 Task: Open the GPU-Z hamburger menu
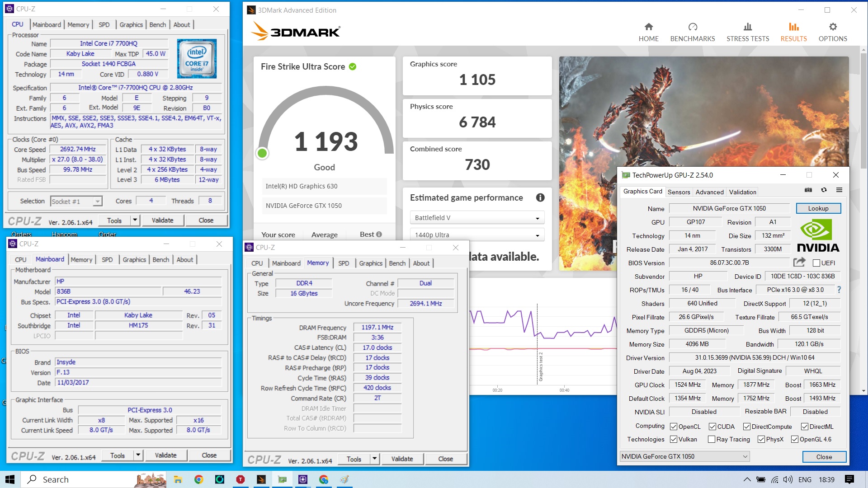click(839, 190)
